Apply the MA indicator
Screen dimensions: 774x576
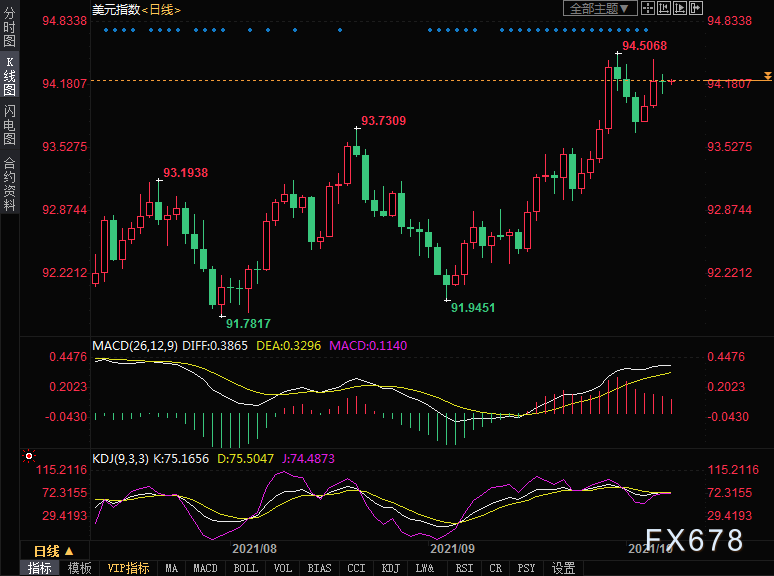[171, 568]
